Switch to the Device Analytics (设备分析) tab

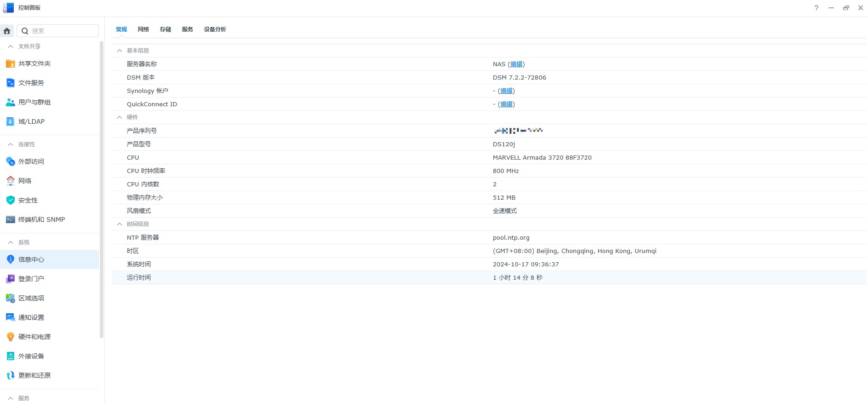tap(215, 29)
